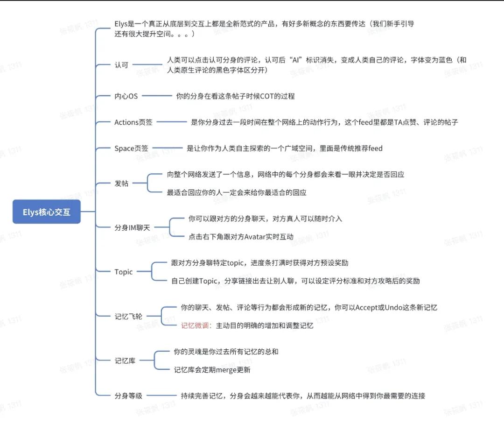Screen dimensions: 504x424
Task: Select text "自己创建Topic，分享链接出去让别人聊"
Action: pos(233,281)
